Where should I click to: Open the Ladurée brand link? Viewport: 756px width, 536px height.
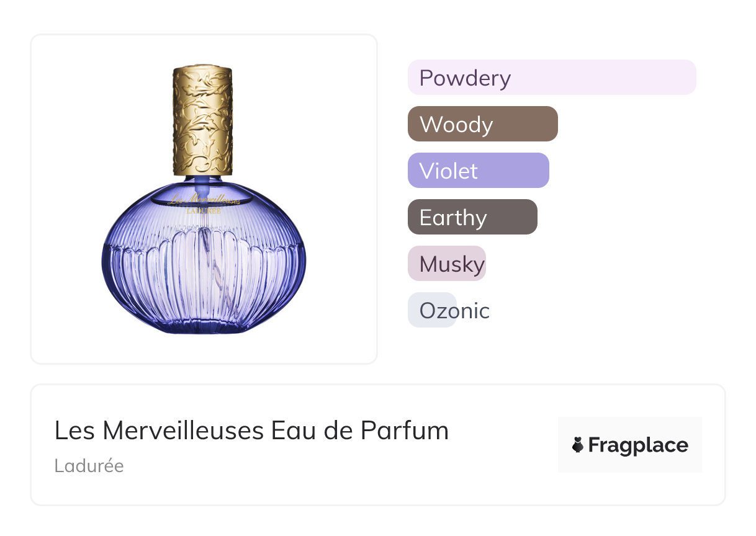pos(89,466)
